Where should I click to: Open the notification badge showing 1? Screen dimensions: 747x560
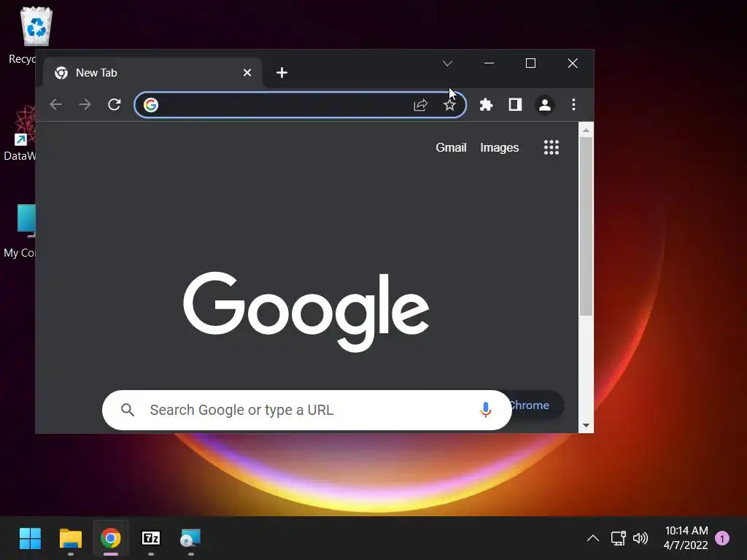click(722, 539)
